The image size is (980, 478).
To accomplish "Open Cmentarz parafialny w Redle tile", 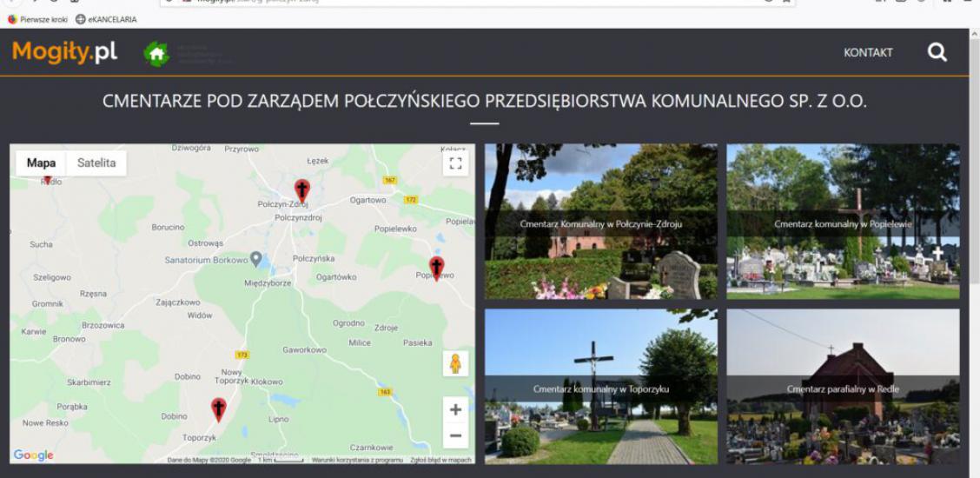I will coord(843,387).
